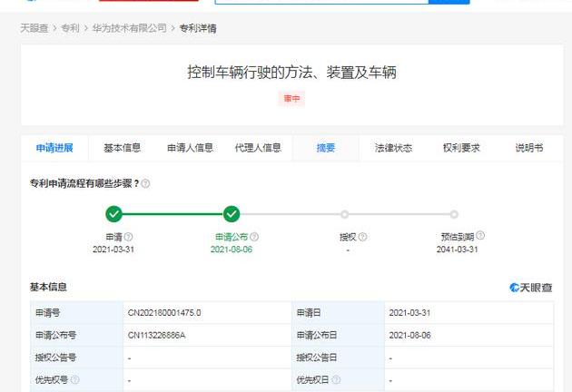Click the 申请公布日 label cell
Screen dimensions: 572x392
pos(338,335)
